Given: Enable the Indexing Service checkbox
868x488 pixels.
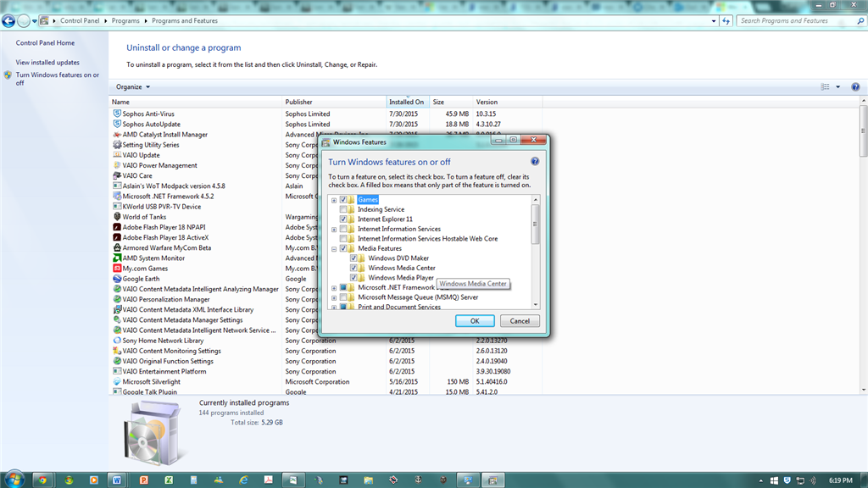Looking at the screenshot, I should point(343,209).
